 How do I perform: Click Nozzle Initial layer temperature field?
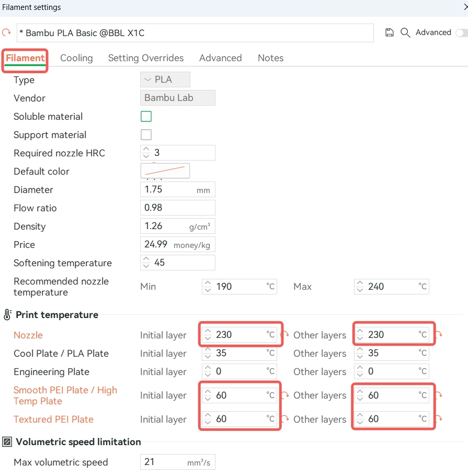(x=239, y=335)
